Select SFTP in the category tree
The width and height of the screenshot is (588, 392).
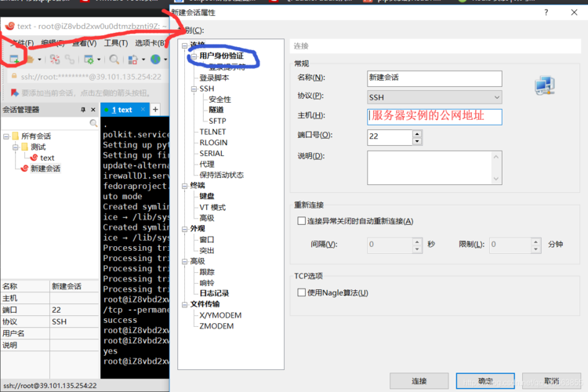(x=217, y=121)
